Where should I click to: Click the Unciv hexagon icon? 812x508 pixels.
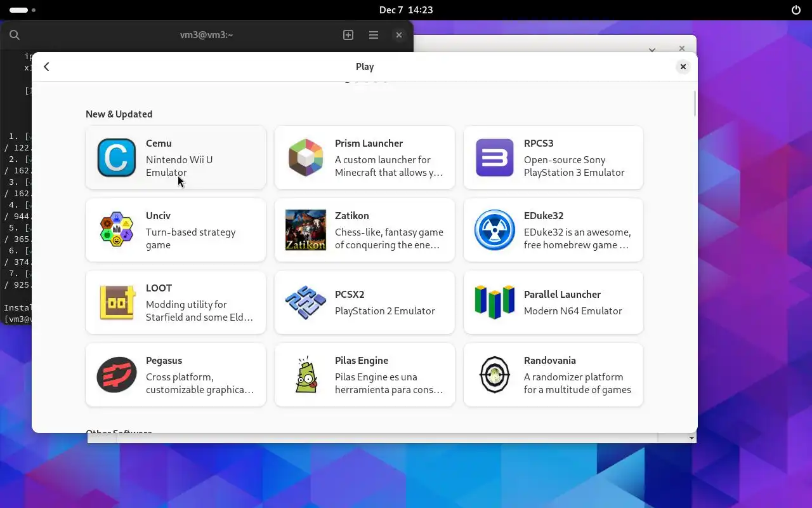coord(117,230)
